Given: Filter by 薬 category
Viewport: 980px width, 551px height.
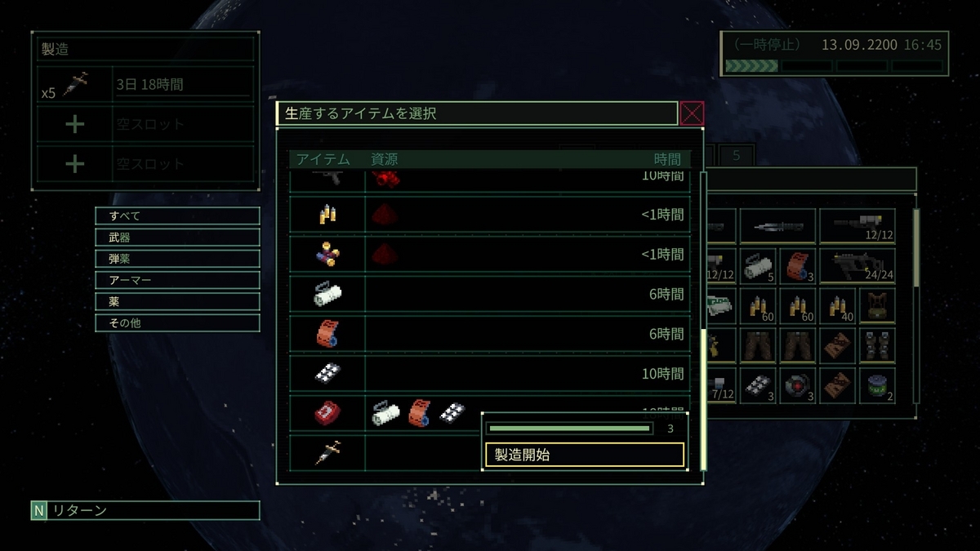Looking at the screenshot, I should coord(177,301).
